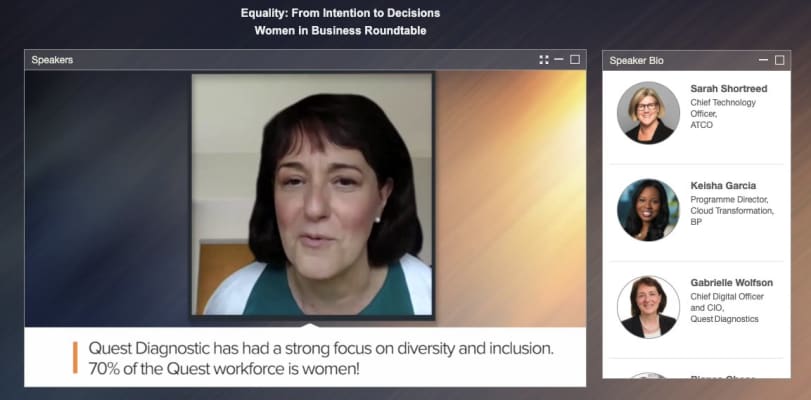Click the Equality: From Intention to Decisions heading
811x400 pixels.
point(340,13)
